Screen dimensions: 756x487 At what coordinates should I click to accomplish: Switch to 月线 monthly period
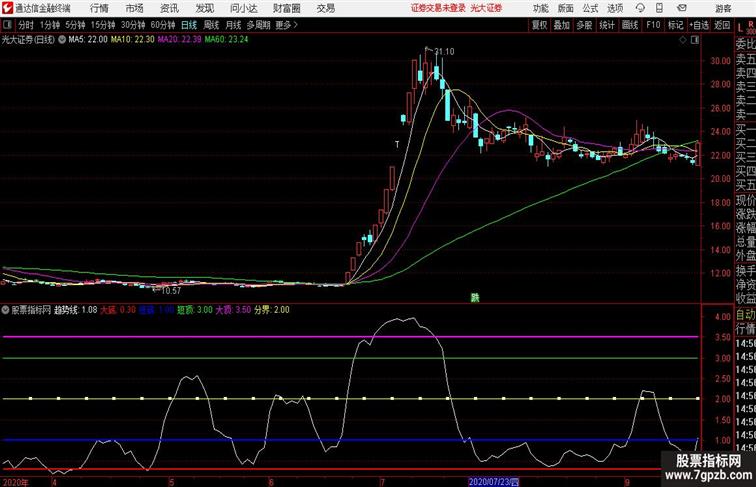click(x=233, y=25)
